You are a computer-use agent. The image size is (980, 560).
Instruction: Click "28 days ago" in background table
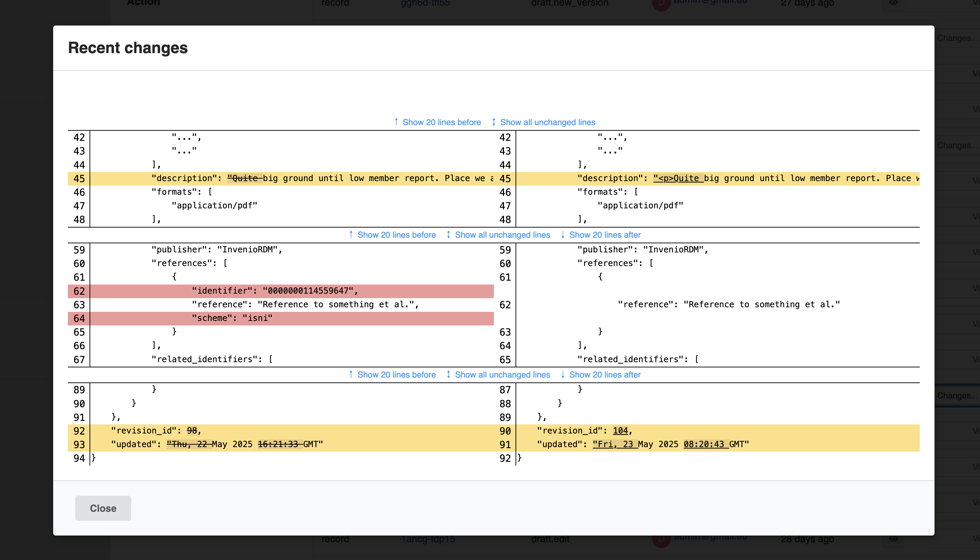click(807, 539)
